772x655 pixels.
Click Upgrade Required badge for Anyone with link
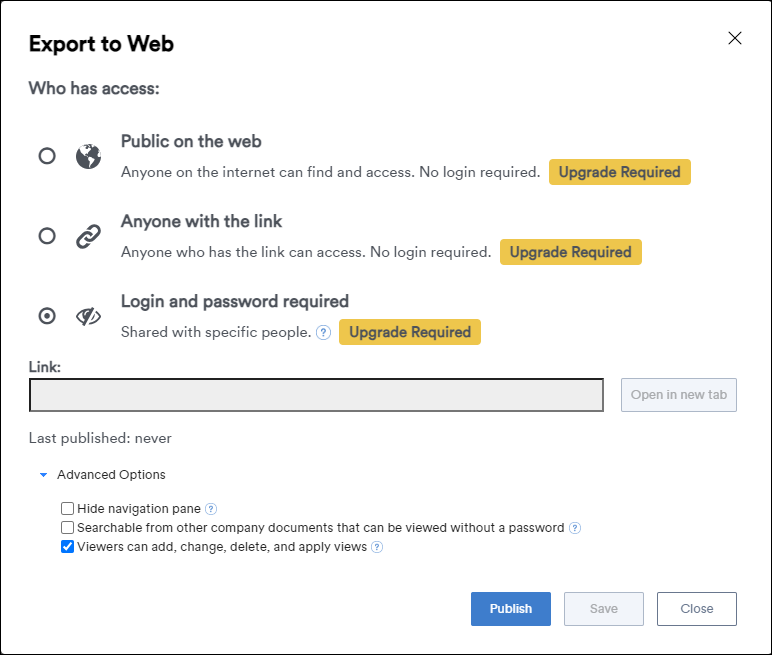point(571,252)
